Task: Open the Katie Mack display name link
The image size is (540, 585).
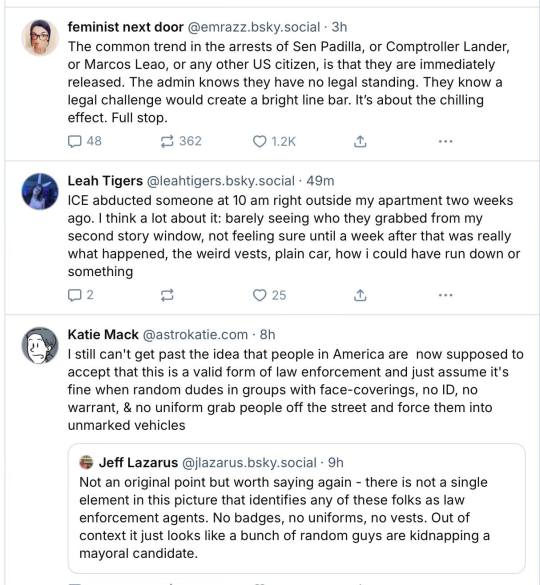Action: pyautogui.click(x=103, y=334)
